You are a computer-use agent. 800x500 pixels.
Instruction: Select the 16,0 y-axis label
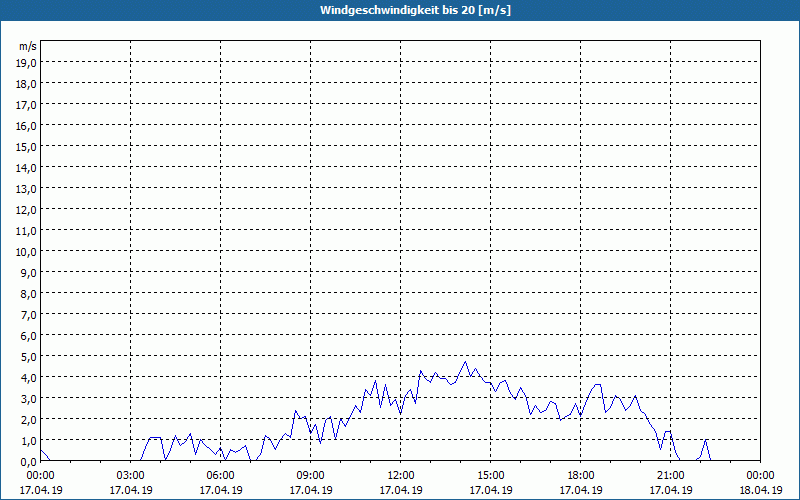click(x=27, y=126)
